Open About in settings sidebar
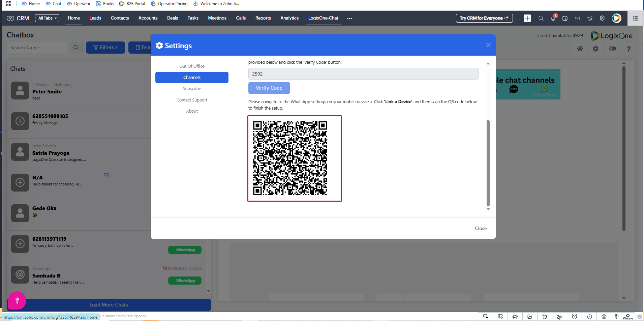This screenshot has width=644, height=321. pos(192,111)
